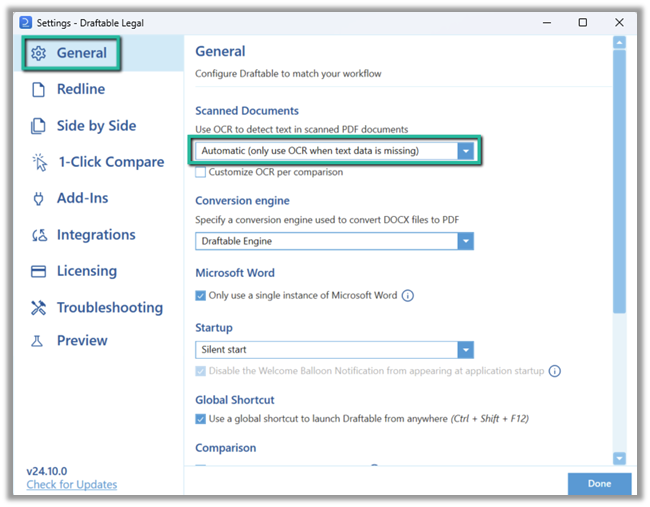Click the Integrations icon
Viewport: 650px width, 507px height.
(x=39, y=235)
